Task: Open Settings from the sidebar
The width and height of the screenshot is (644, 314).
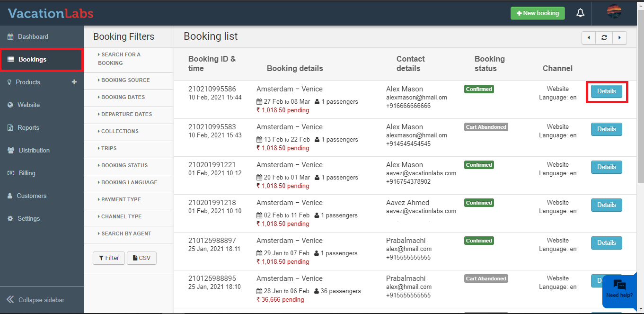Action: [28, 218]
